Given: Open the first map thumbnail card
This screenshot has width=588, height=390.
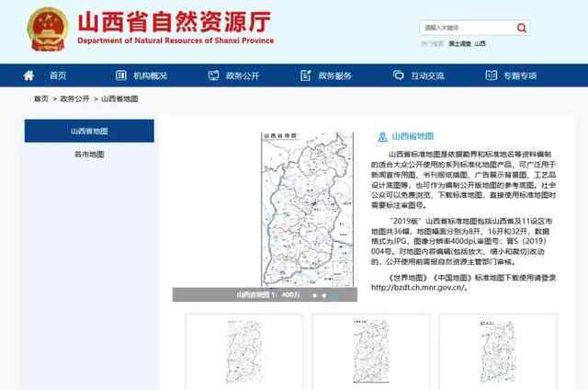Looking at the screenshot, I should pos(244,351).
